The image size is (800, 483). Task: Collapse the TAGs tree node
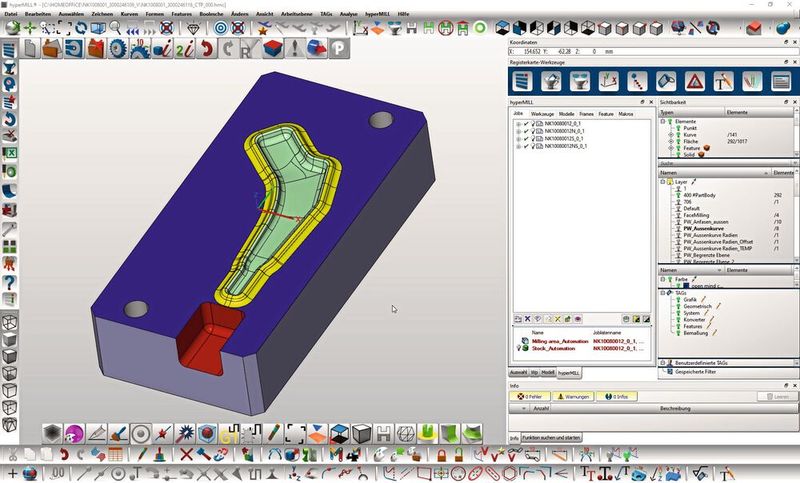[663, 292]
